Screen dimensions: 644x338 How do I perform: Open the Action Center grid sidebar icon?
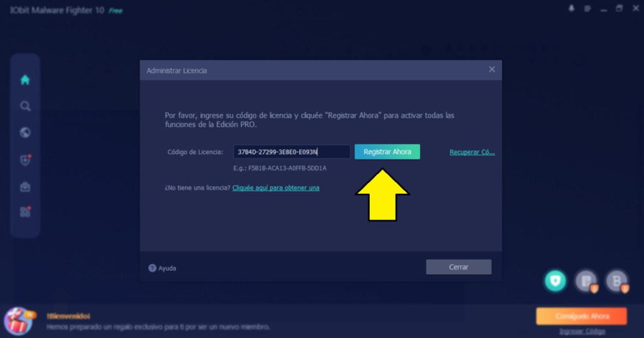pyautogui.click(x=25, y=211)
